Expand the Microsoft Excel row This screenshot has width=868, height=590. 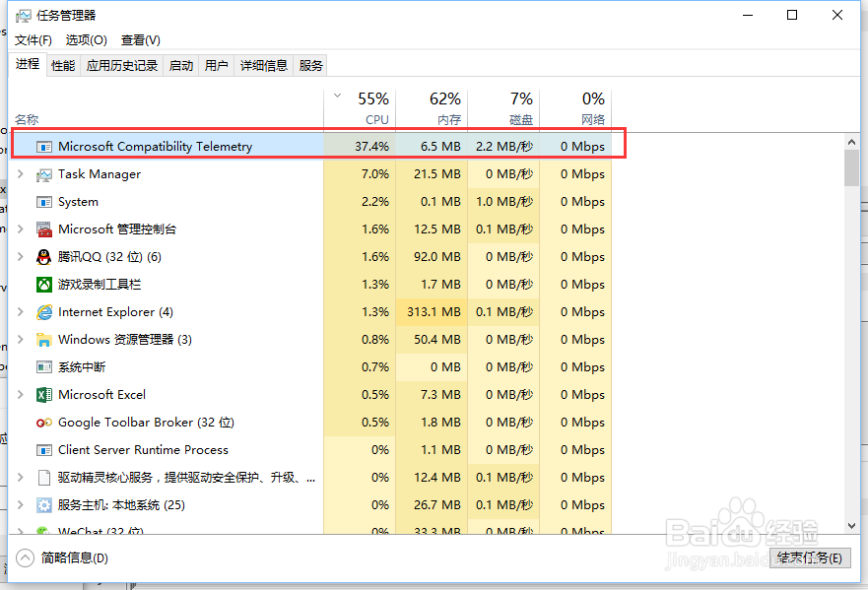click(x=21, y=395)
